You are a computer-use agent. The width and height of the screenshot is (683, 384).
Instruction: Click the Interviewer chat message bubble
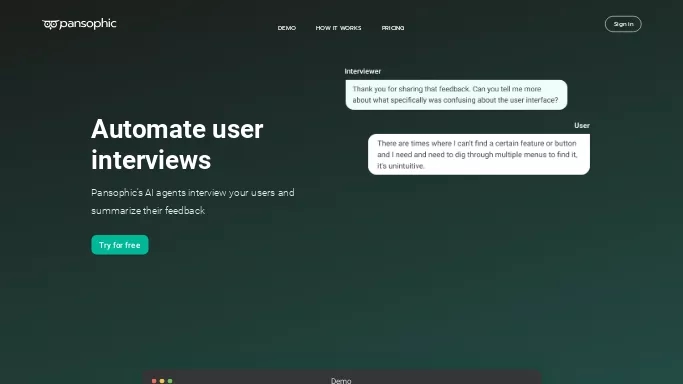pyautogui.click(x=456, y=94)
